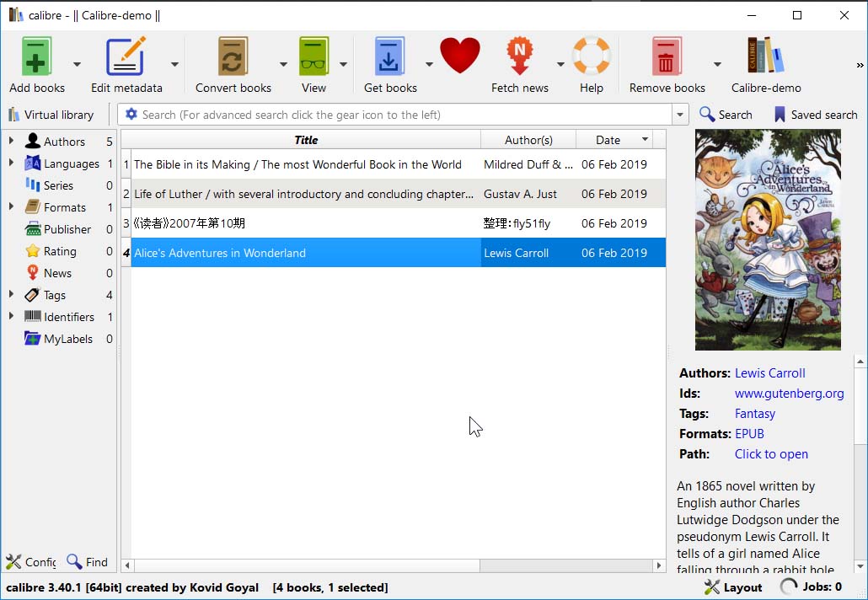
Task: Click the book list horizontal scrollbar
Action: [x=307, y=565]
